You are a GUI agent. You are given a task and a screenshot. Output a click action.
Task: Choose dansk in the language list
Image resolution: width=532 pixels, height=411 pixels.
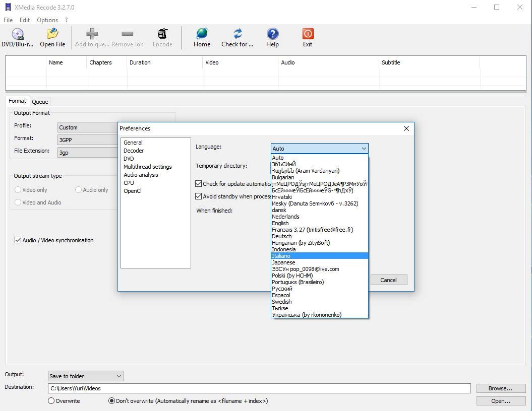pyautogui.click(x=320, y=210)
